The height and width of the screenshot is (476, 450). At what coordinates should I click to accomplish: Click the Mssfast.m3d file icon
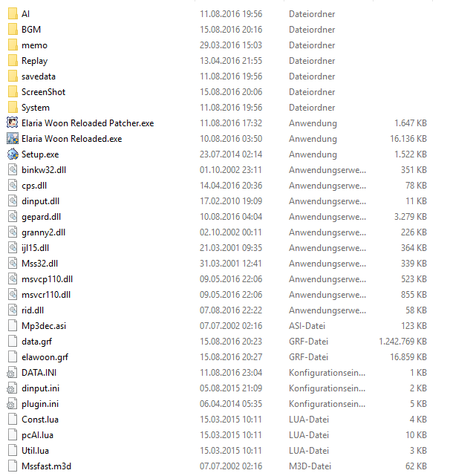tap(13, 466)
